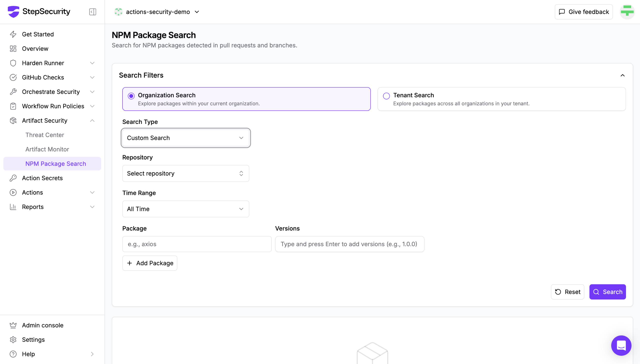The image size is (640, 364).
Task: Switch organization via actions-security-demo selector
Action: (157, 12)
